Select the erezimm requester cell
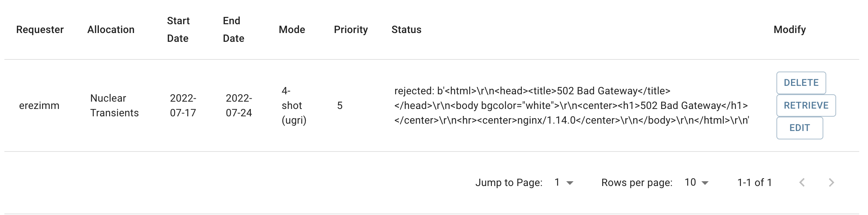This screenshot has width=868, height=215. pos(39,106)
